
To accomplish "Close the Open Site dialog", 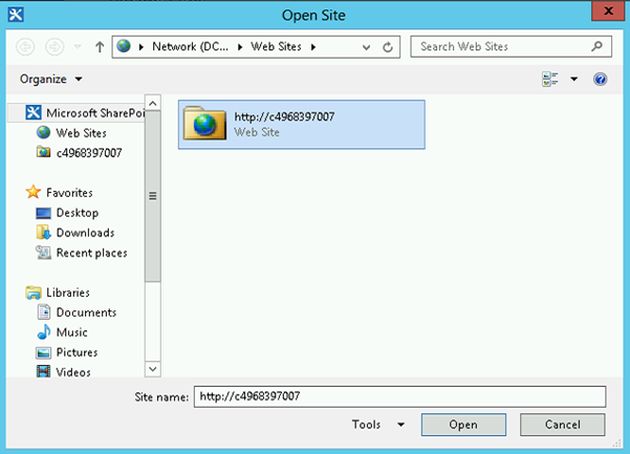I will click(x=608, y=11).
